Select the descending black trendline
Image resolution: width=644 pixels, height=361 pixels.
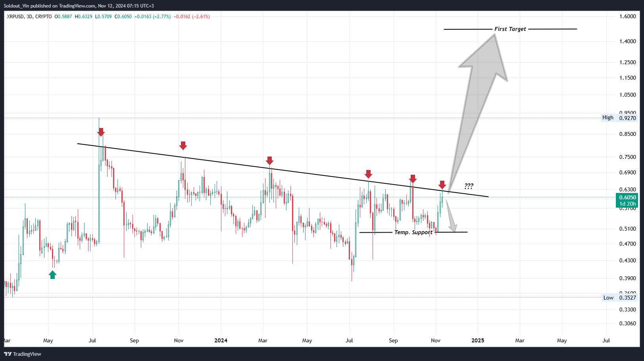coord(283,170)
